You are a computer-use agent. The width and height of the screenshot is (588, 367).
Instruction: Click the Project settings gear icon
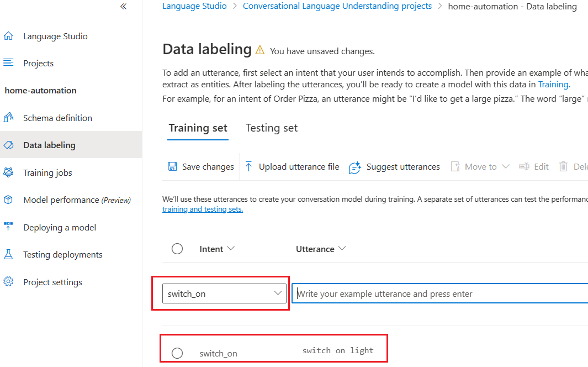[x=8, y=281]
